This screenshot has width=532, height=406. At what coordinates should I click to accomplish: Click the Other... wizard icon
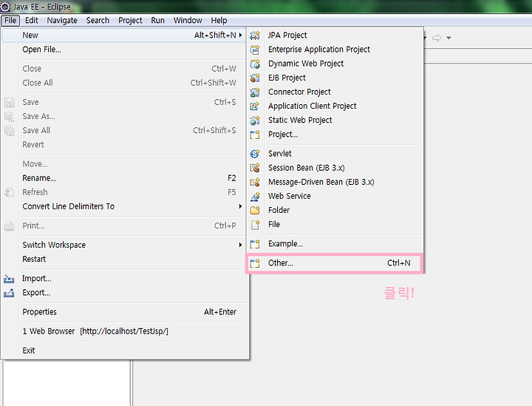pos(255,263)
